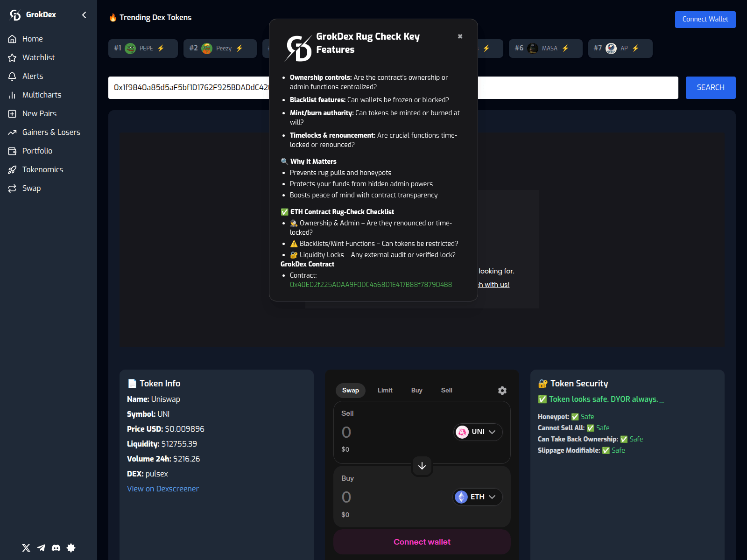Click the Gainers & Losers trend icon
This screenshot has width=747, height=560.
pyautogui.click(x=12, y=132)
